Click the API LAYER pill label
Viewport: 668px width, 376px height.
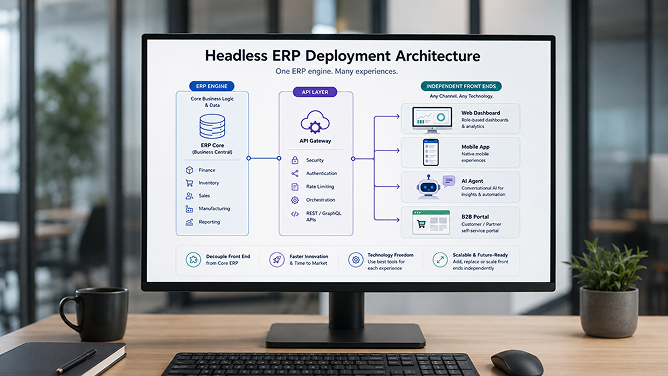click(315, 92)
